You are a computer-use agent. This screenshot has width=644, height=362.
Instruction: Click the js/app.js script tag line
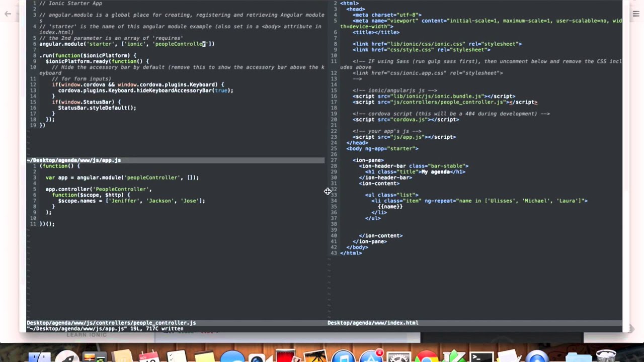pyautogui.click(x=404, y=137)
